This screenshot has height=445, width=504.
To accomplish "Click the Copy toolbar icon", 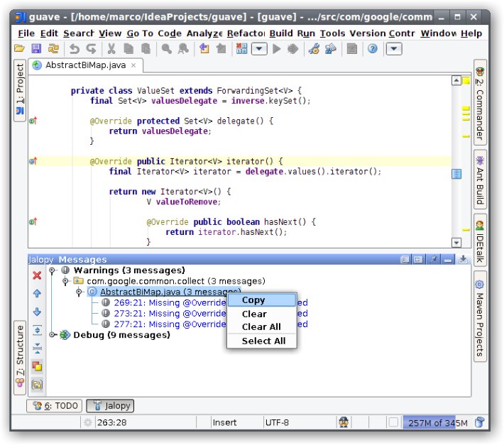I will click(128, 49).
